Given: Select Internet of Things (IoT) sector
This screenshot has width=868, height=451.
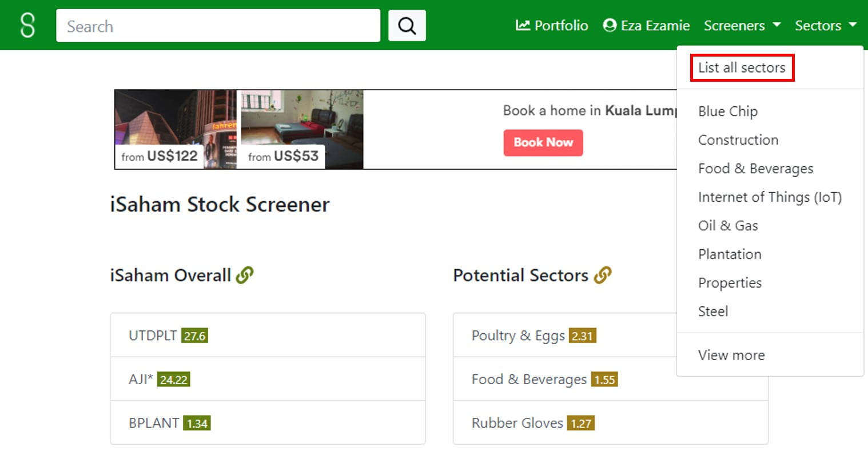Looking at the screenshot, I should 770,197.
